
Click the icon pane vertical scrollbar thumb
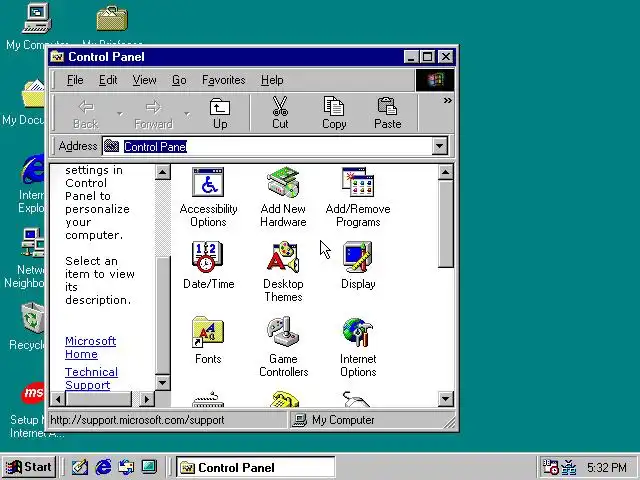tap(445, 224)
